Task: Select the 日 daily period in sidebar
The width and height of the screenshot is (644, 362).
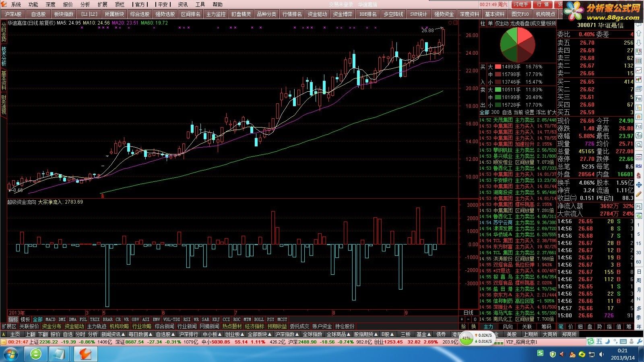Action: pos(639,271)
